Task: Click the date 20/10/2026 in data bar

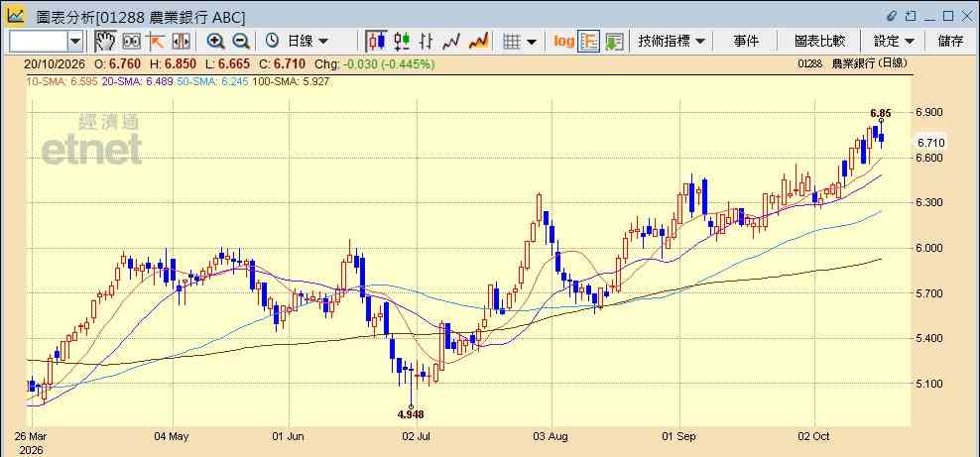Action: pyautogui.click(x=55, y=63)
